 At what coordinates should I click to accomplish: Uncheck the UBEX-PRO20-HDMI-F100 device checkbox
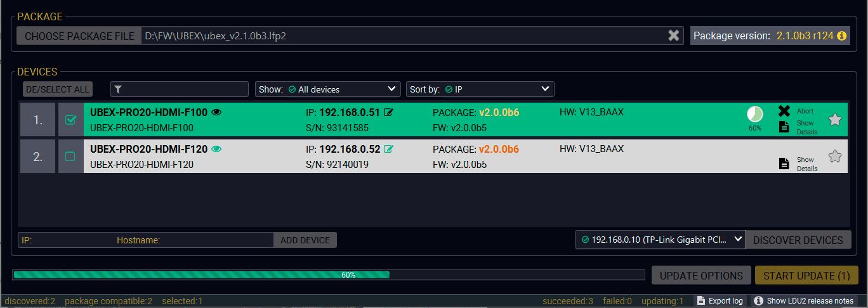click(x=70, y=120)
